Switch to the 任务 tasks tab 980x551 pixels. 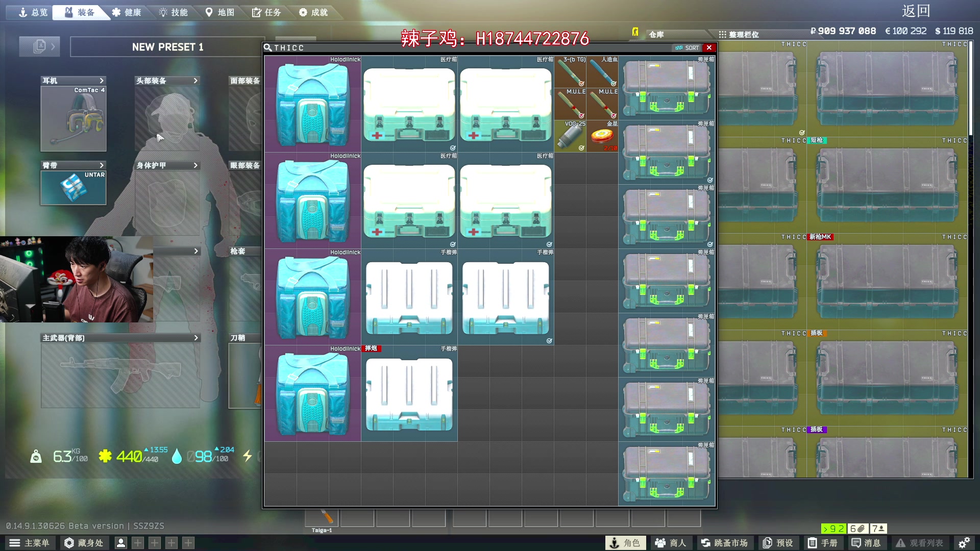266,12
